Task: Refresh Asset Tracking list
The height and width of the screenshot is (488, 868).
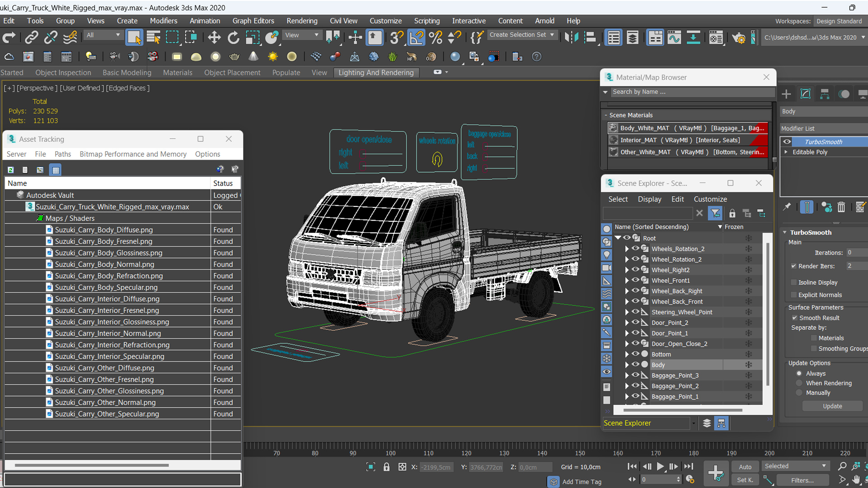Action: tap(10, 170)
